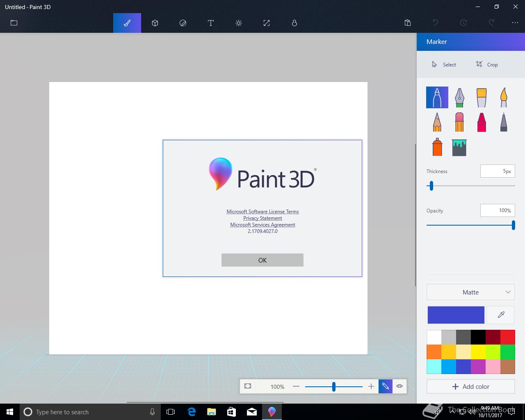
Task: Select the Eraser tool
Action: pos(459,122)
